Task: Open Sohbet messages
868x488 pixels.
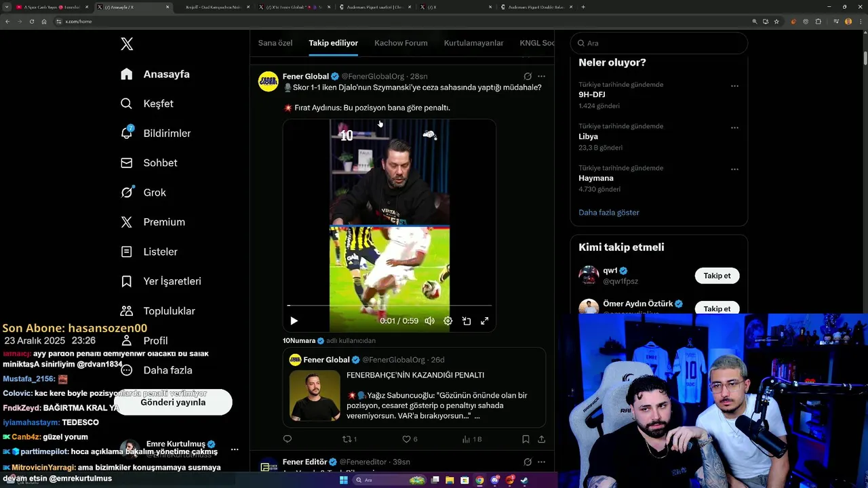Action: [149, 163]
